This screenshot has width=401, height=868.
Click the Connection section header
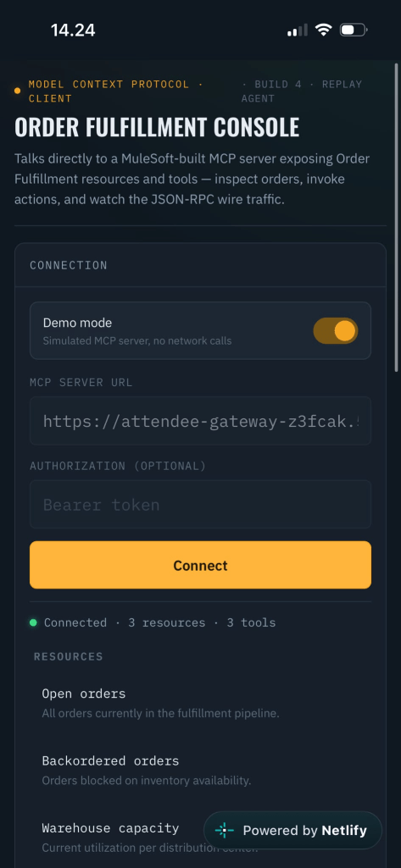(69, 265)
